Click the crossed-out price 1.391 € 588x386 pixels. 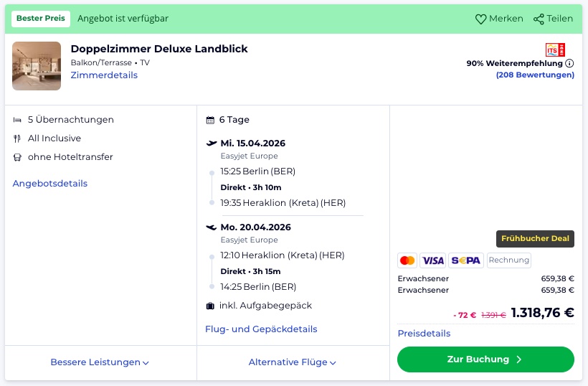[493, 315]
